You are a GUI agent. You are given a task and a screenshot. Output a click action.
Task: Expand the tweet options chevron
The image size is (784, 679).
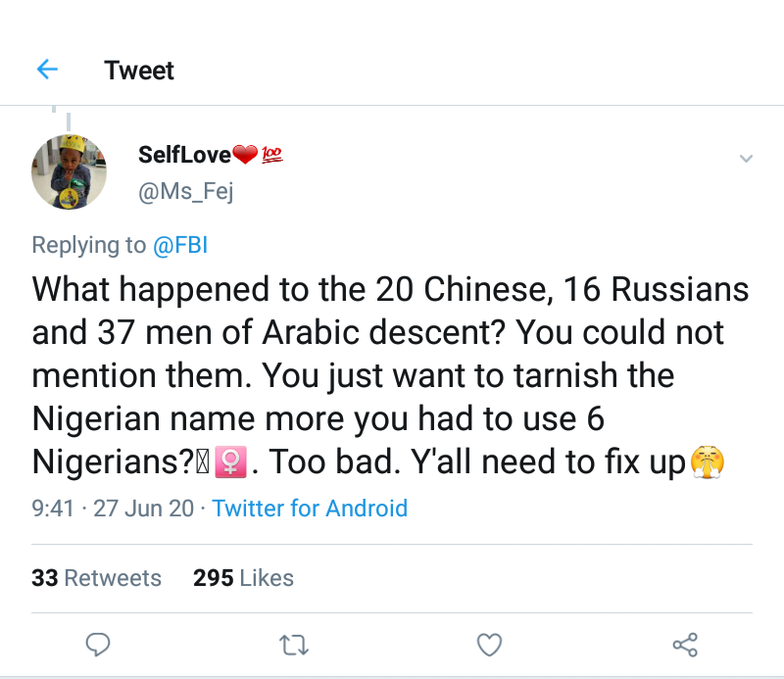(746, 158)
